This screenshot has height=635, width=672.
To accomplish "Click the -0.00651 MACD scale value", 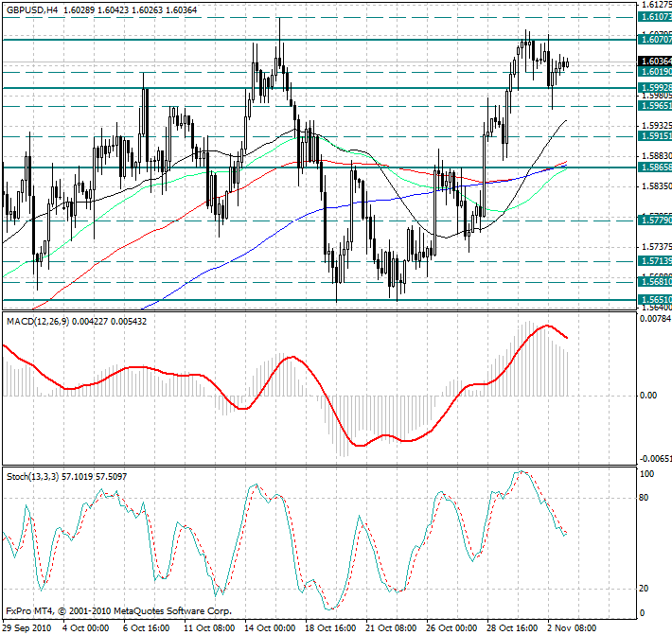I will tap(655, 459).
